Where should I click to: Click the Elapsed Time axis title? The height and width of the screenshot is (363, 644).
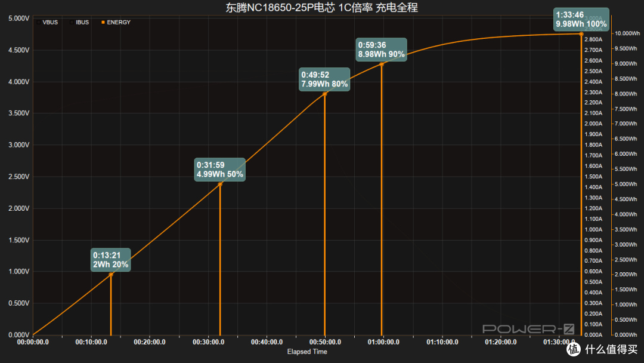pyautogui.click(x=307, y=352)
